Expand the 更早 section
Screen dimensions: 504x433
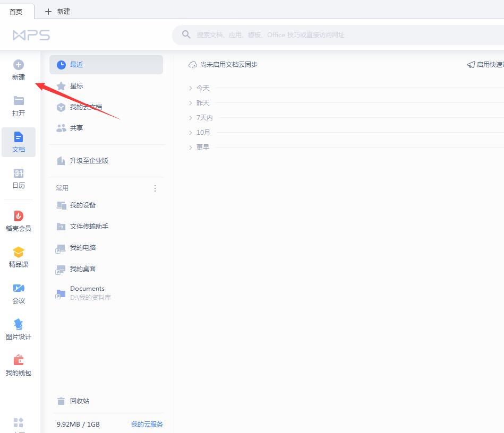point(201,147)
